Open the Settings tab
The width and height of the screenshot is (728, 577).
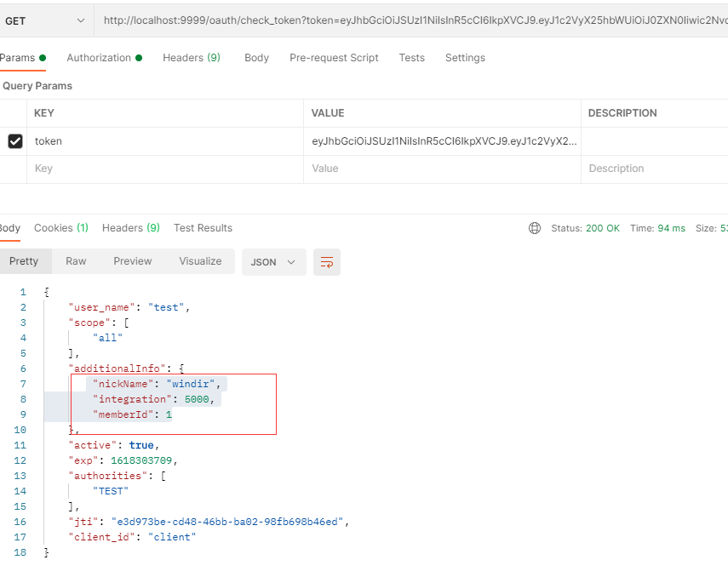(x=465, y=58)
